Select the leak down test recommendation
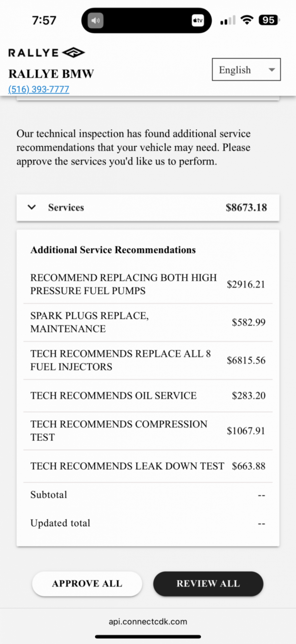Viewport: 296px width, 644px height. [x=148, y=466]
